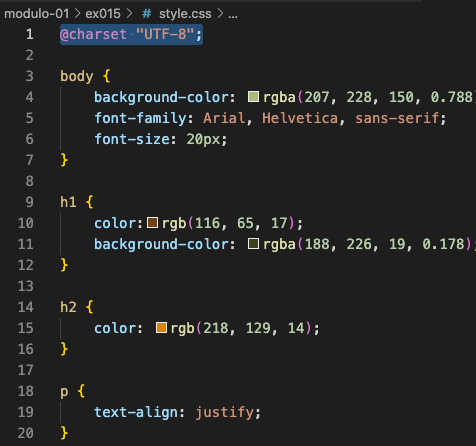Click the opening brace after body
The image size is (476, 446).
[106, 76]
